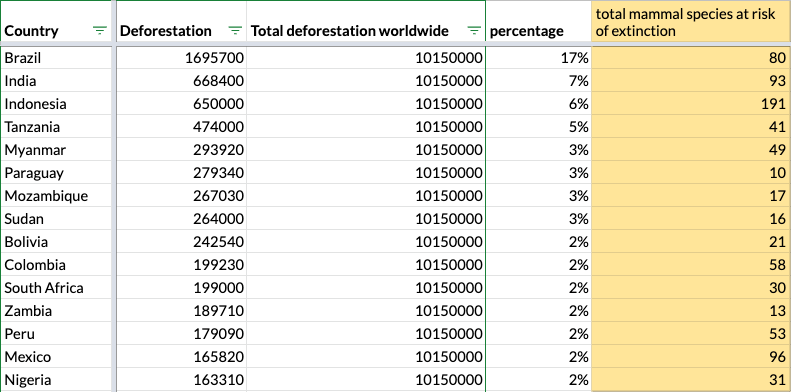Click the Sudan country cell
Screen dimensions: 791x392
pos(55,218)
